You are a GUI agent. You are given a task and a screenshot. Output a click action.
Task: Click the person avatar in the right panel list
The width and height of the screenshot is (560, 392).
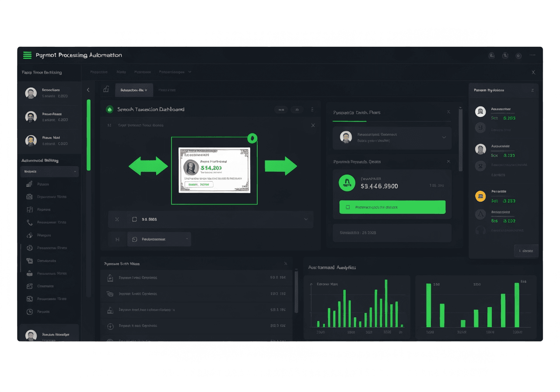point(480,149)
